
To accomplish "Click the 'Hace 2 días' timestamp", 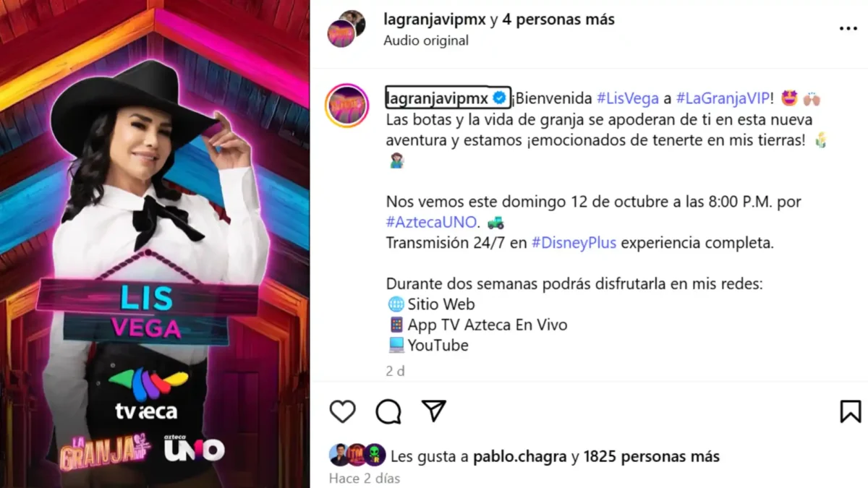I will (364, 479).
